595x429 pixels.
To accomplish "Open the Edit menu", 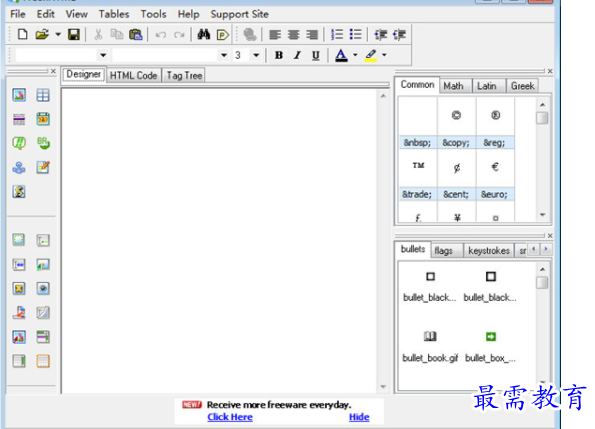I will coord(46,14).
